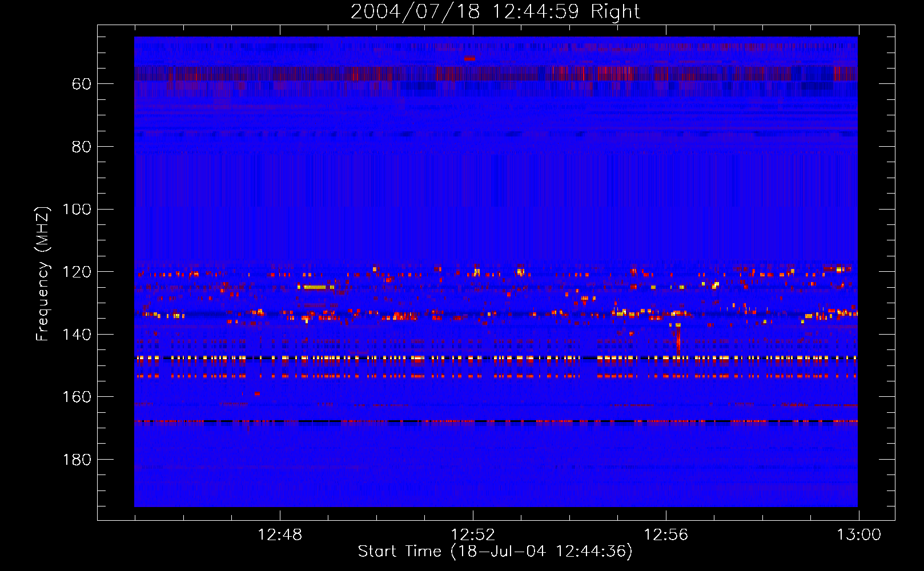Select the 'Frequency (MHZ)' axis label

pyautogui.click(x=43, y=274)
